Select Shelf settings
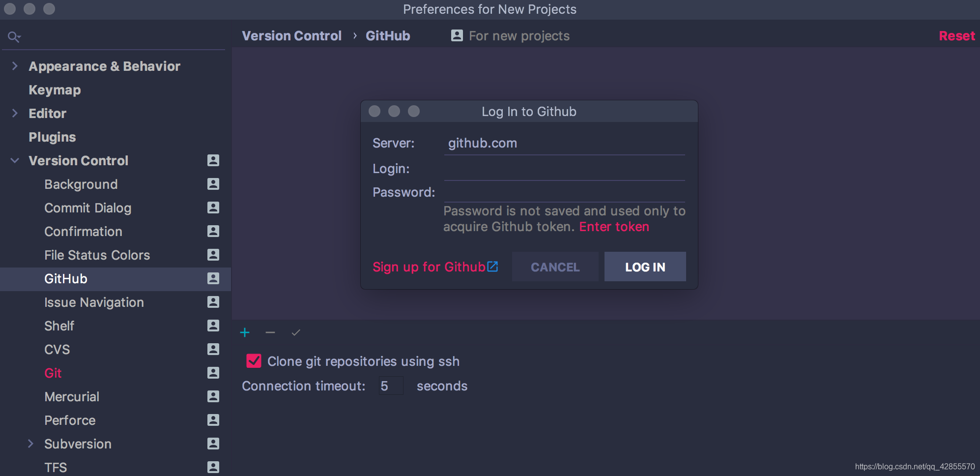 pyautogui.click(x=59, y=326)
